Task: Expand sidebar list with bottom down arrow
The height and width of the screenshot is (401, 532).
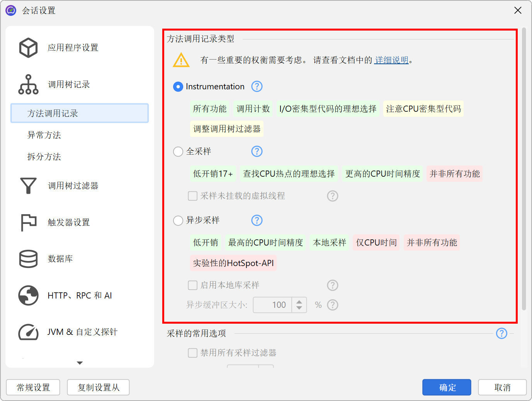Action: click(80, 363)
